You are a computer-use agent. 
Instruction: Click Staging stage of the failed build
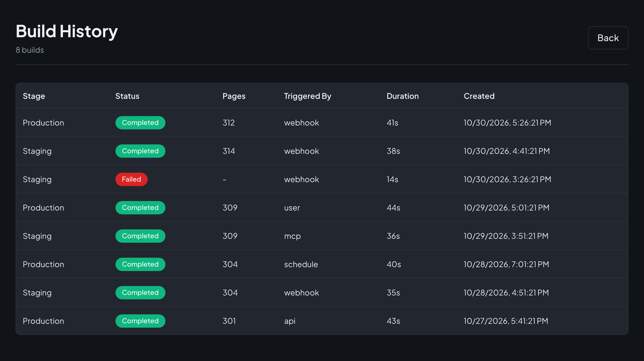tap(37, 180)
